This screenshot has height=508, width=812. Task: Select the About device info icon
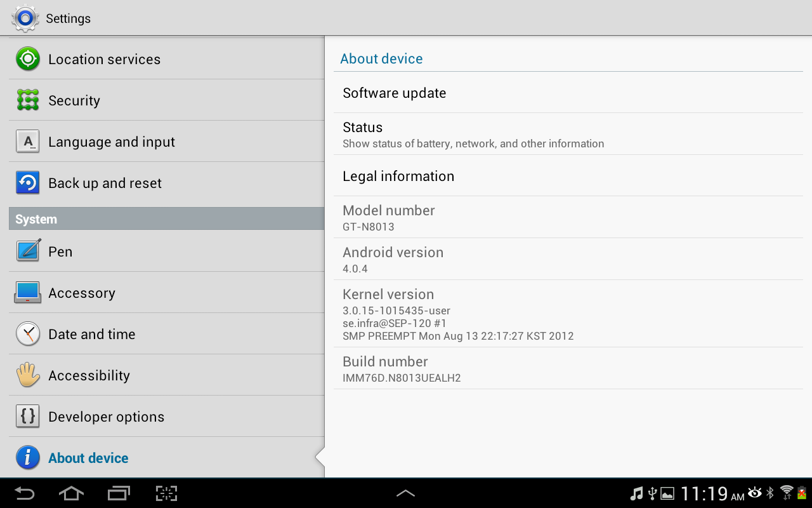coord(28,458)
